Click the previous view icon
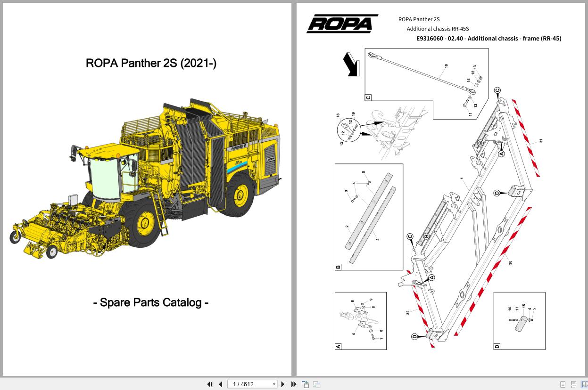The image size is (588, 390). 306,384
